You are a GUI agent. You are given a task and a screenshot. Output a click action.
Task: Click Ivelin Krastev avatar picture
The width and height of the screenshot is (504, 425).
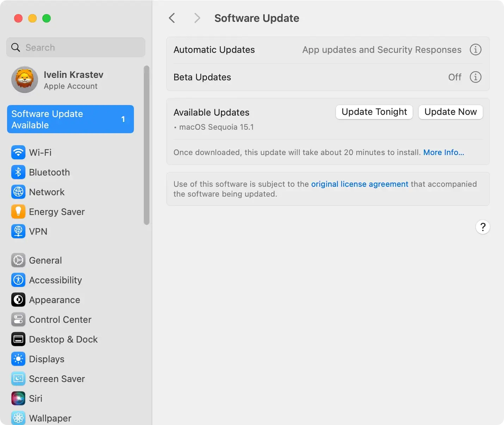pyautogui.click(x=25, y=80)
